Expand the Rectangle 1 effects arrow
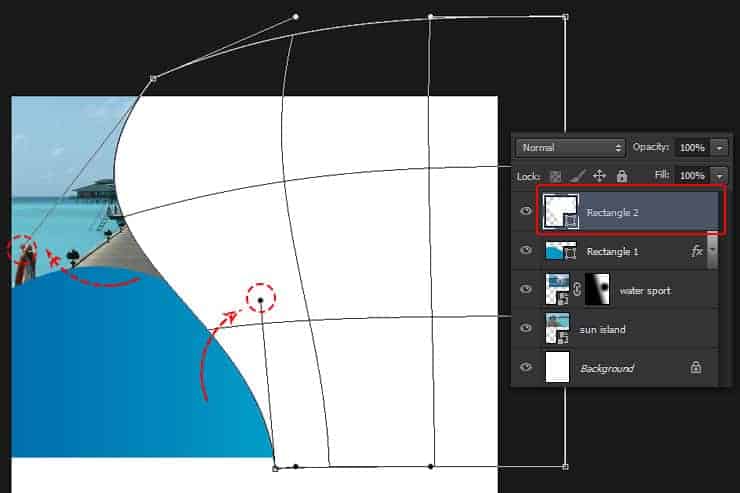This screenshot has width=740, height=493. tap(713, 251)
